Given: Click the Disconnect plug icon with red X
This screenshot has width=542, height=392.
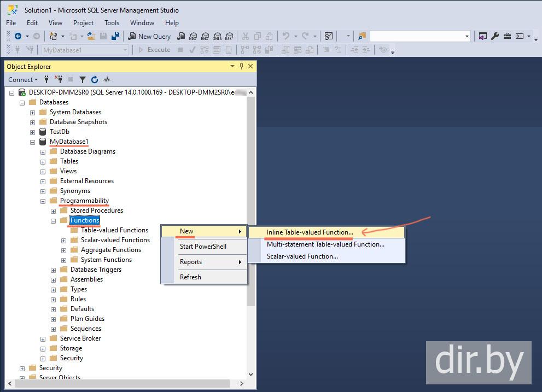Looking at the screenshot, I should pyautogui.click(x=59, y=80).
